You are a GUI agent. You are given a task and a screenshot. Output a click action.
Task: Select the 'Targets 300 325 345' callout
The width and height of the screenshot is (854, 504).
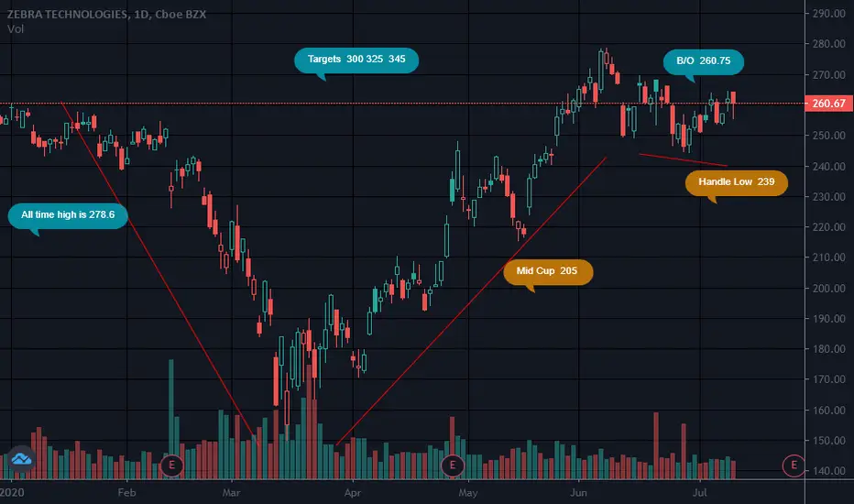(356, 60)
